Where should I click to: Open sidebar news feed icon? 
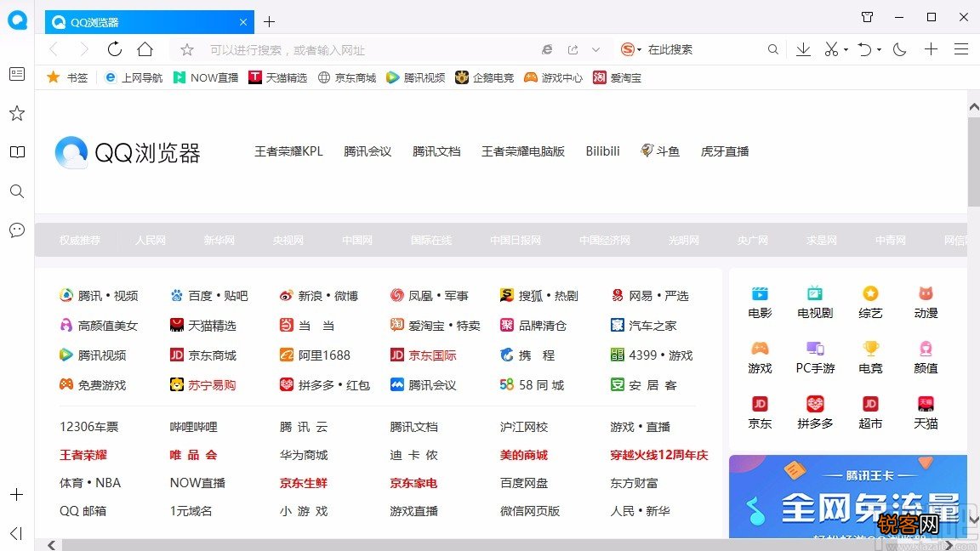(x=17, y=74)
